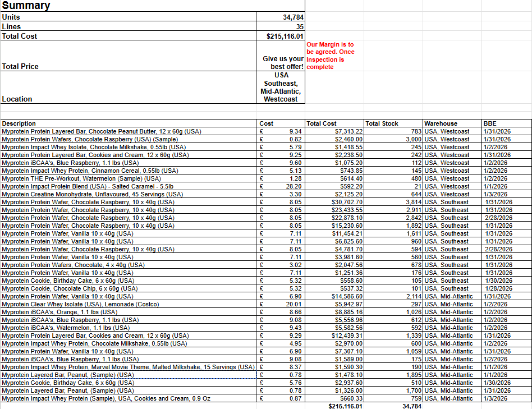Click the bottom total stock 34,784 cell
The height and width of the screenshot is (409, 532).
[x=393, y=406]
